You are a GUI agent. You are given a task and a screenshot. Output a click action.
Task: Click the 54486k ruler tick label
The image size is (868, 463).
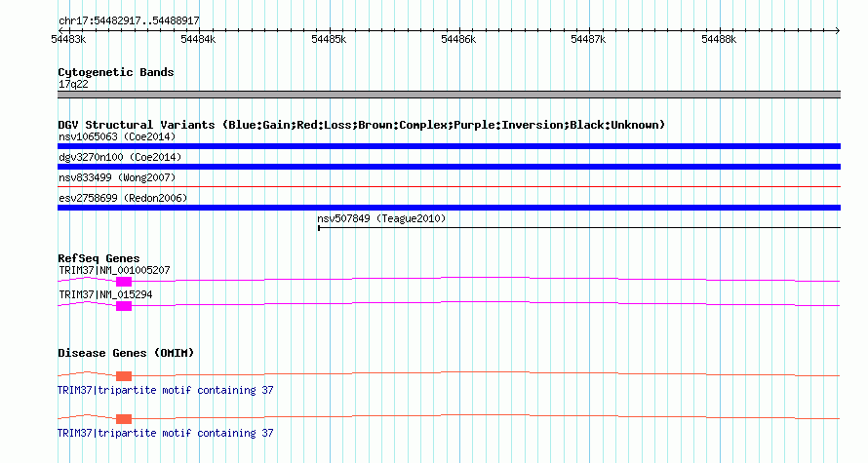click(458, 39)
